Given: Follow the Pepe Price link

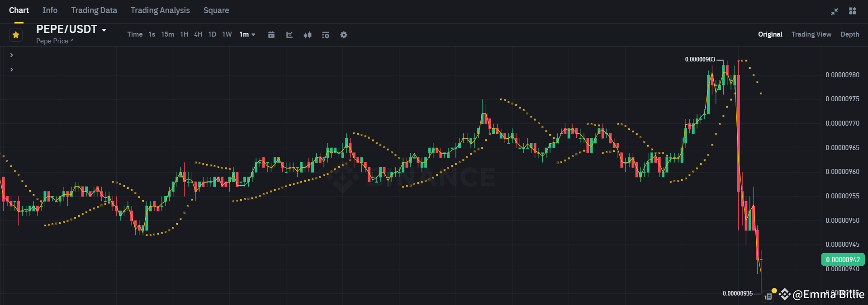Looking at the screenshot, I should click(54, 41).
